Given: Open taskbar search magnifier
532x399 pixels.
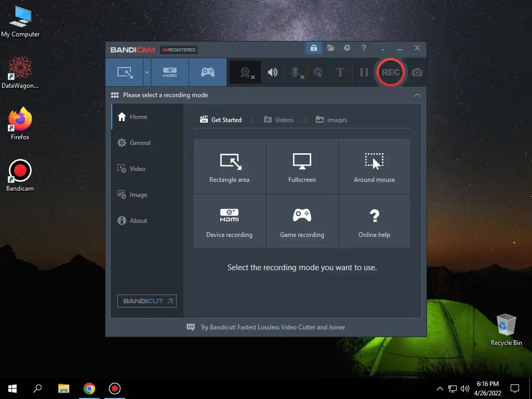Looking at the screenshot, I should click(37, 389).
